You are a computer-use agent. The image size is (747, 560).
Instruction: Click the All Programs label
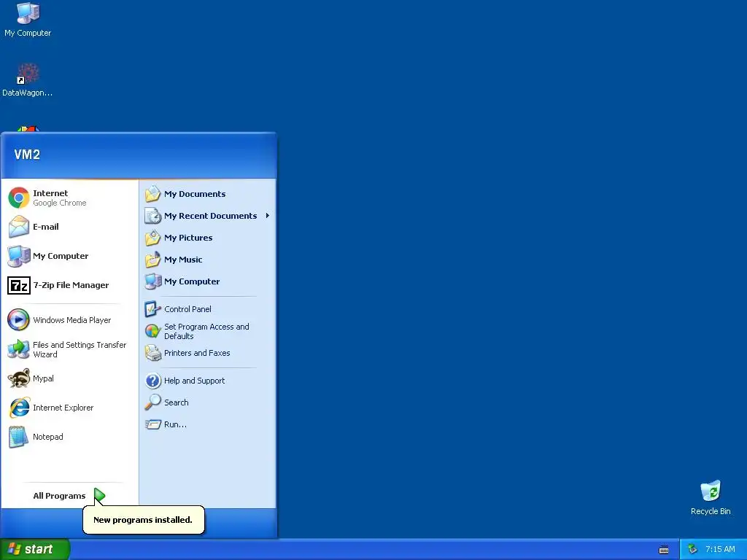(59, 496)
